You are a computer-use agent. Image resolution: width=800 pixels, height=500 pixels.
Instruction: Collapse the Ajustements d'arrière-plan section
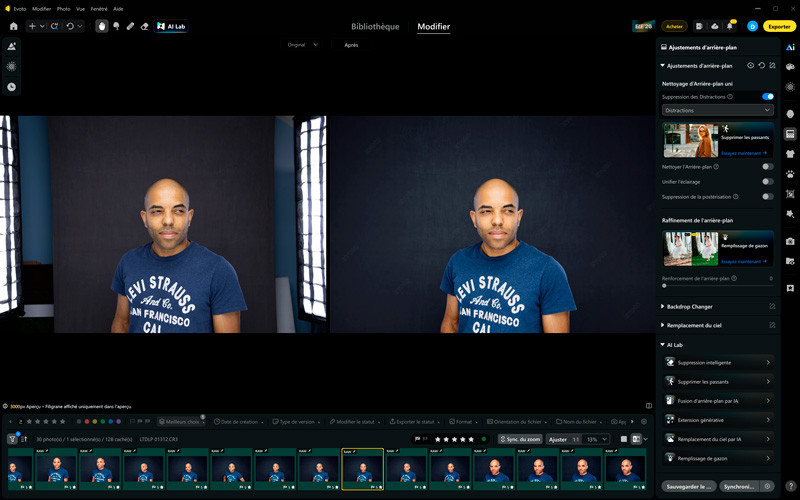coord(662,66)
